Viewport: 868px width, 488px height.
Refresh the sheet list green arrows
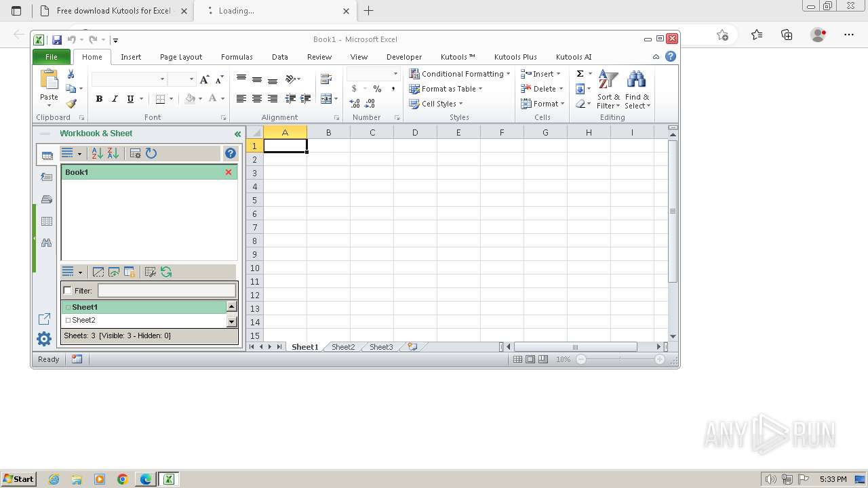click(166, 272)
